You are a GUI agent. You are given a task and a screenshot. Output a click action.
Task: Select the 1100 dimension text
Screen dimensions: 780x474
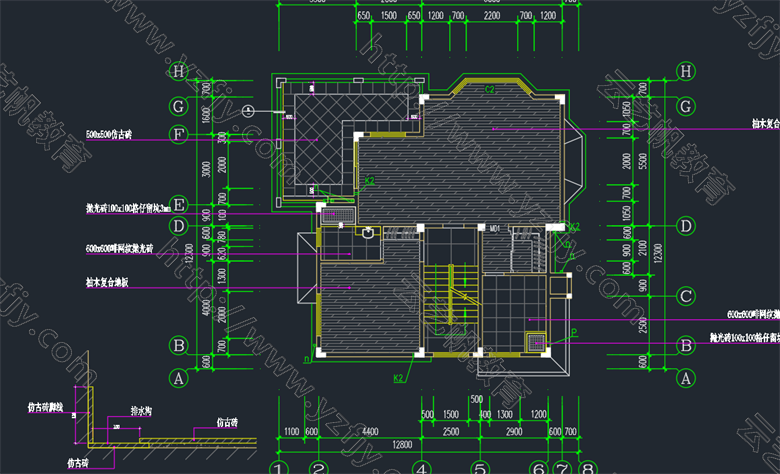[x=292, y=432]
